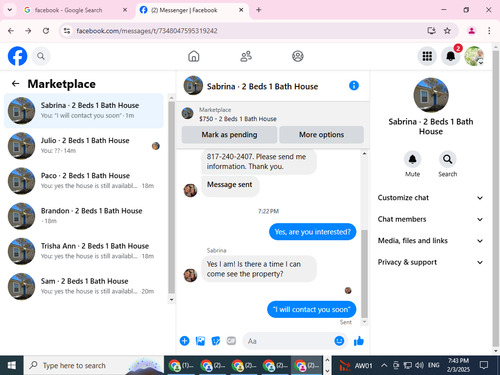The height and width of the screenshot is (375, 500).
Task: Open Chrome three-dot menu
Action: point(489,31)
